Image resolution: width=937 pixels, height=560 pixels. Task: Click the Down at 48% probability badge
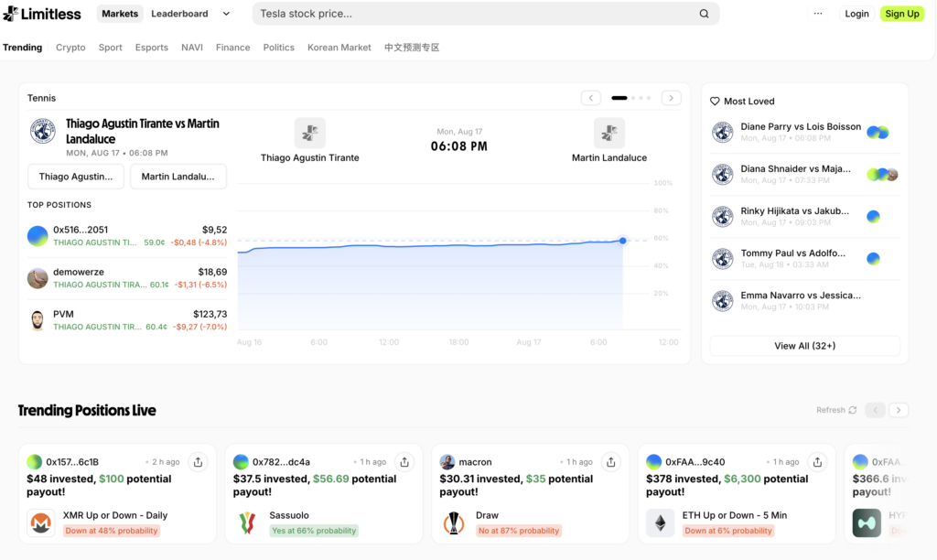[112, 531]
